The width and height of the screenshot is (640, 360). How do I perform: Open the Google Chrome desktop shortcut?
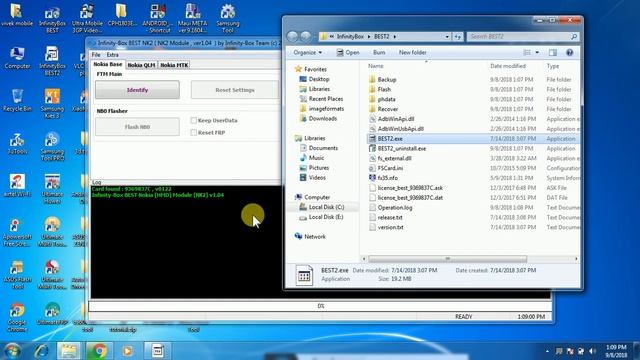pyautogui.click(x=17, y=318)
